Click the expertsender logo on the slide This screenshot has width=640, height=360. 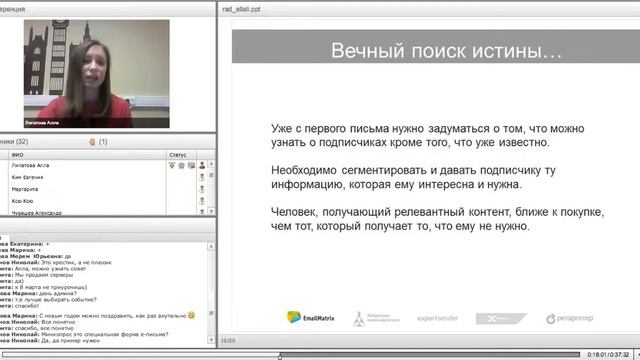pos(437,318)
